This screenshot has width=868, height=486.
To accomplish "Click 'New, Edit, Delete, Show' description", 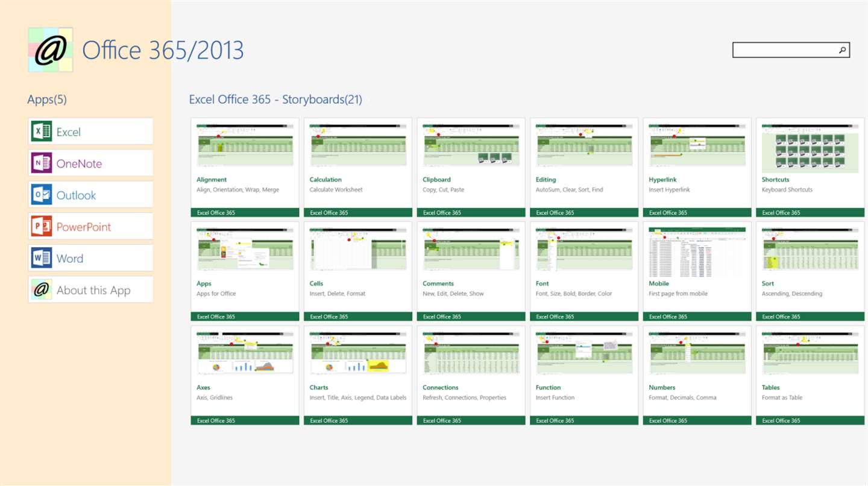I will (453, 294).
